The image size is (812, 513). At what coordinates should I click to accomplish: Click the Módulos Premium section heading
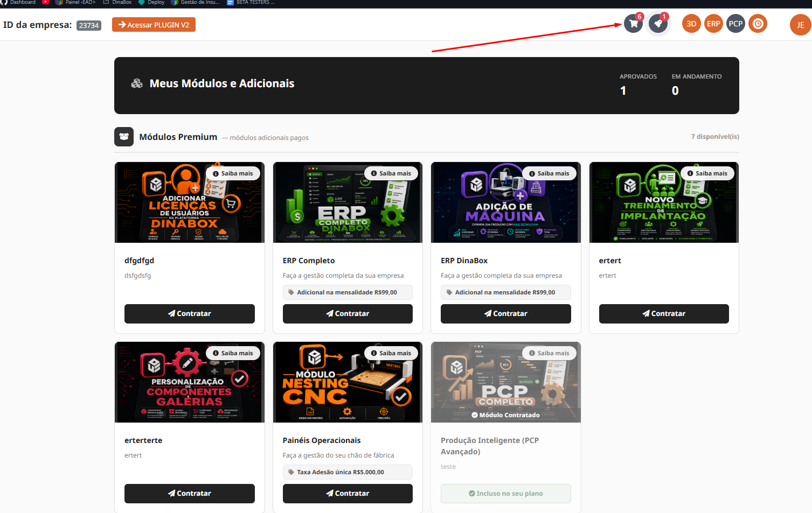click(x=178, y=137)
